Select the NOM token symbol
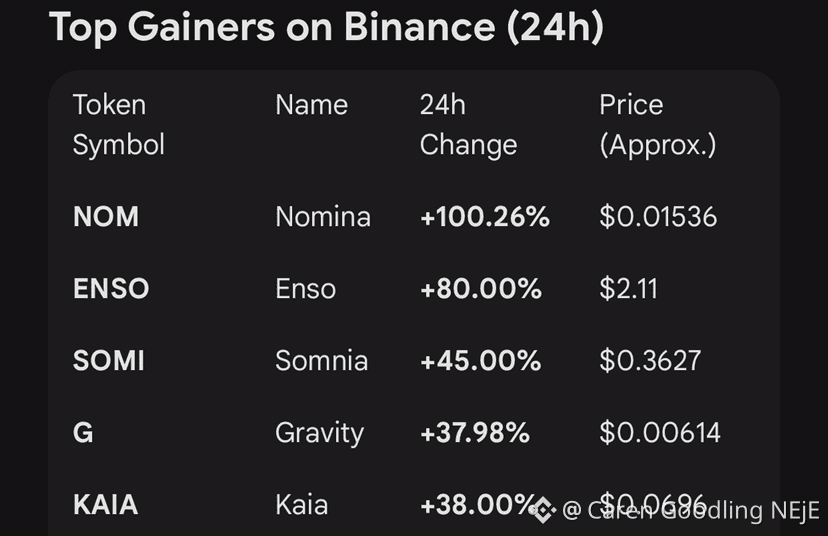 [106, 216]
